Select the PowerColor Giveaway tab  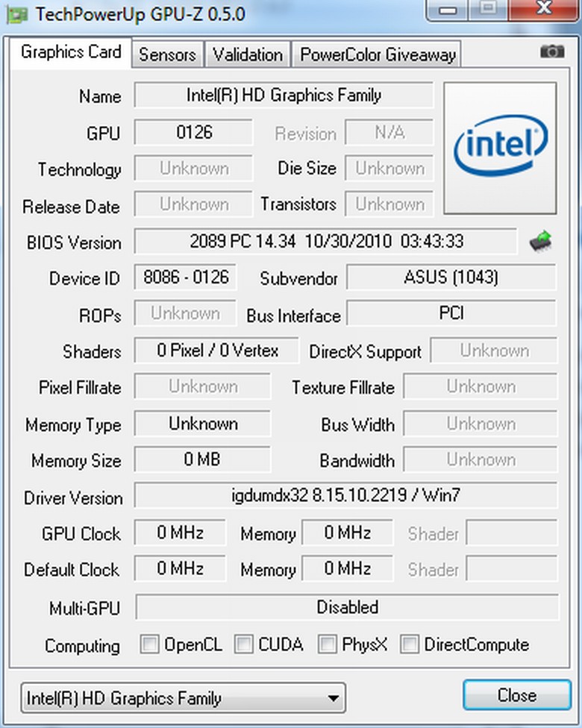[377, 54]
